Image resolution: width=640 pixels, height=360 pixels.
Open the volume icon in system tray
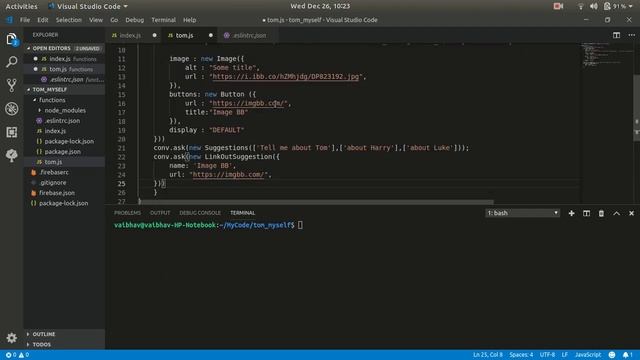tap(594, 6)
